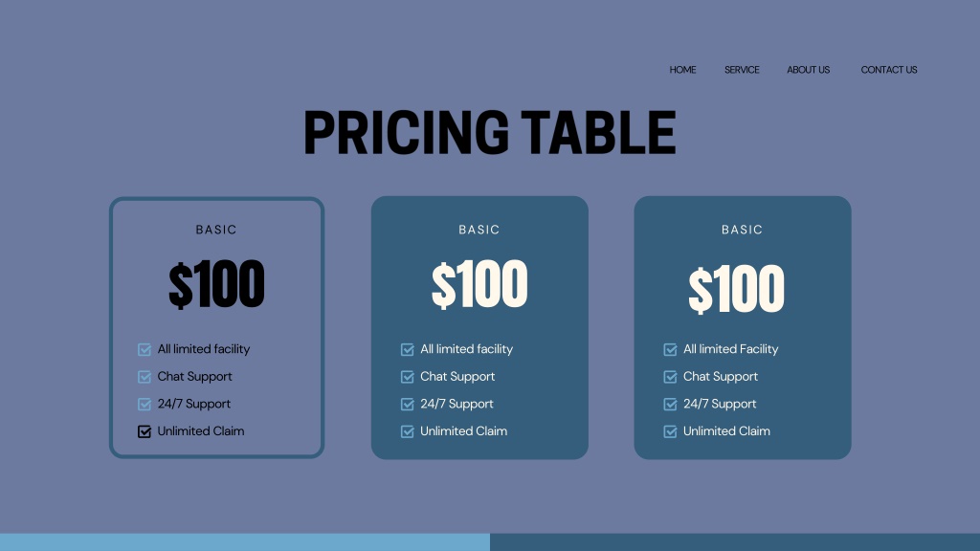The width and height of the screenshot is (980, 551).
Task: Click 'All limited facility' check icon in middle card
Action: (408, 349)
